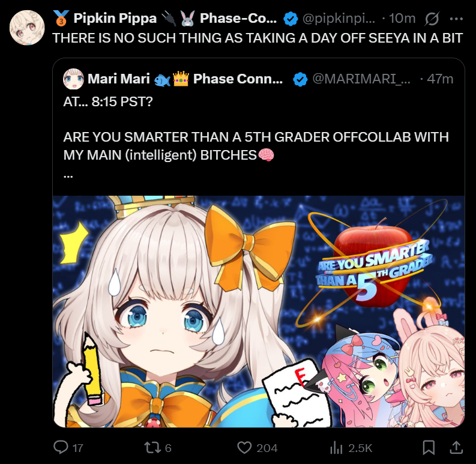Click the Grok slashed-circle icon
Image resolution: width=476 pixels, height=464 pixels.
tap(432, 19)
